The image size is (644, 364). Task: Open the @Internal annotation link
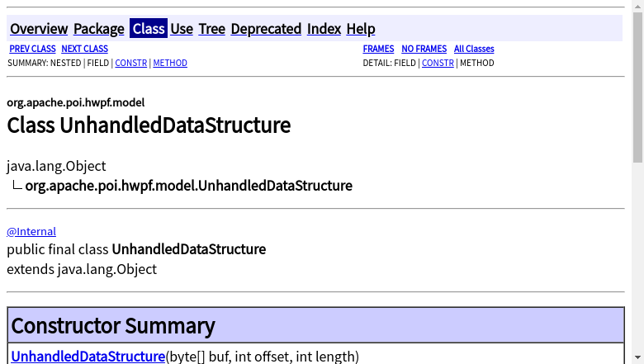[x=31, y=232]
